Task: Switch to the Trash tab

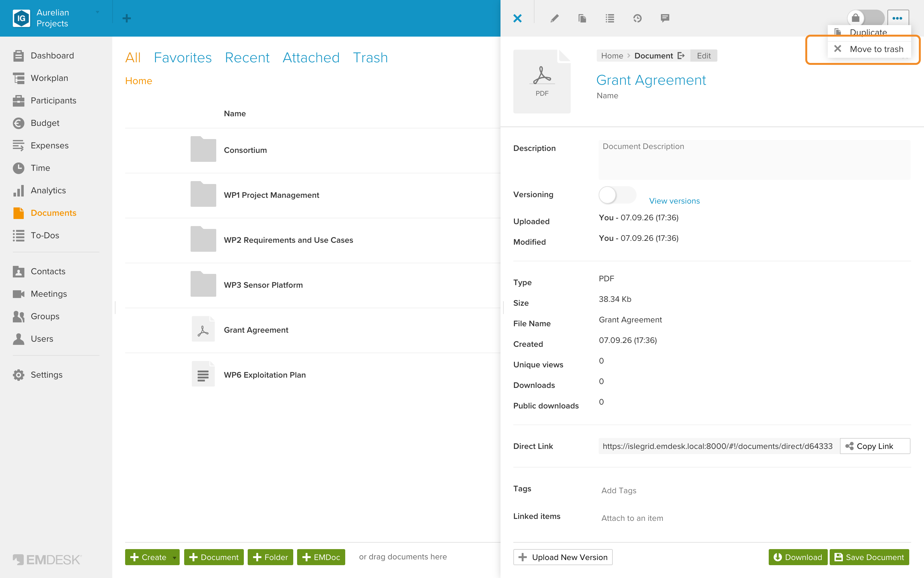Action: pos(370,58)
